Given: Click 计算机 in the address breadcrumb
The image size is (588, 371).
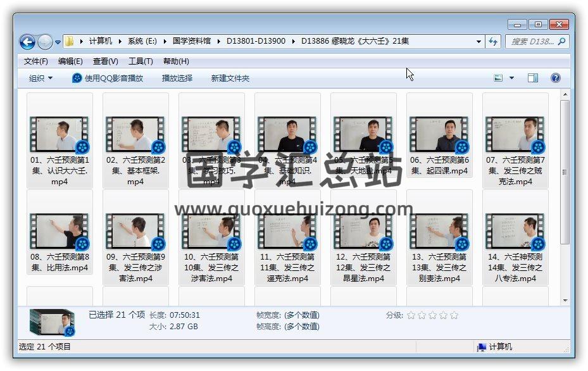Looking at the screenshot, I should tap(101, 41).
